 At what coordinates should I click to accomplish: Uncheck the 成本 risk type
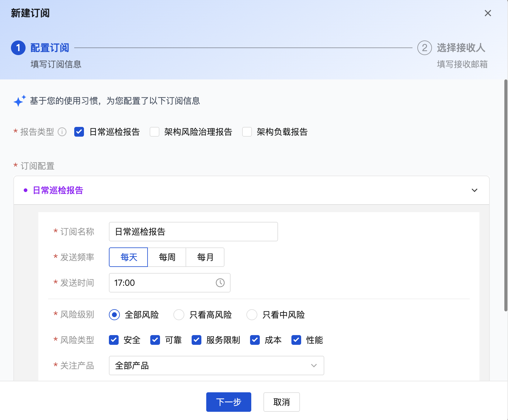point(255,340)
